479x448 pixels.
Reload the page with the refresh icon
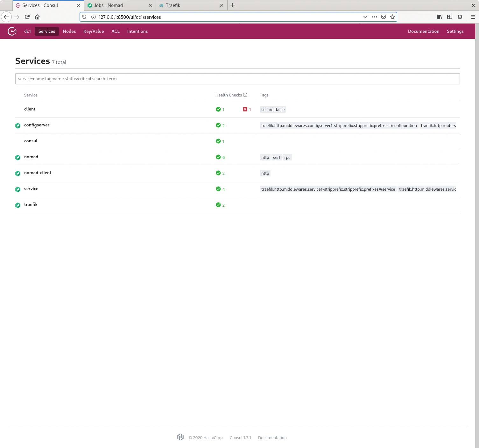point(27,17)
